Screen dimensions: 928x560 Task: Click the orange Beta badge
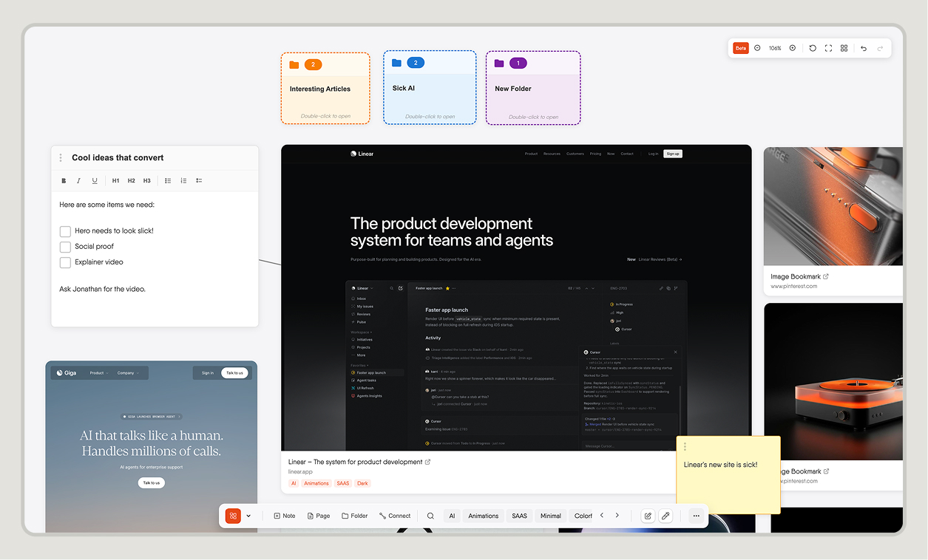pos(740,48)
